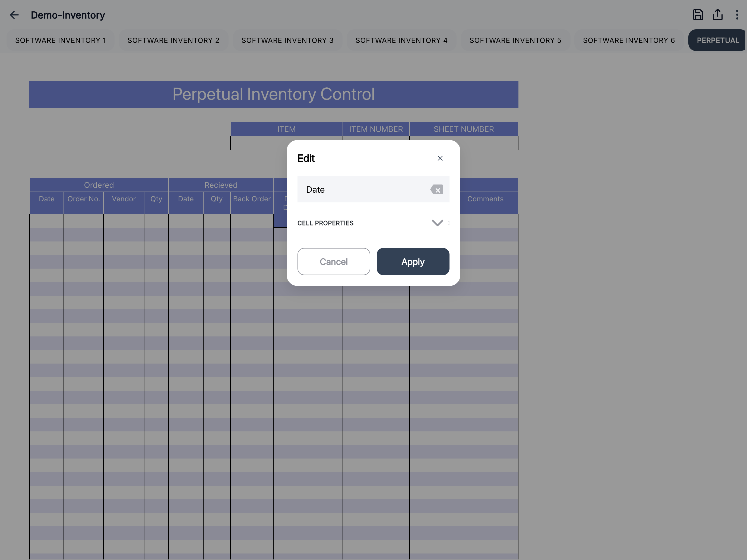Select the Perpetual Inventory Control title
Viewport: 747px width, 560px height.
(x=274, y=94)
